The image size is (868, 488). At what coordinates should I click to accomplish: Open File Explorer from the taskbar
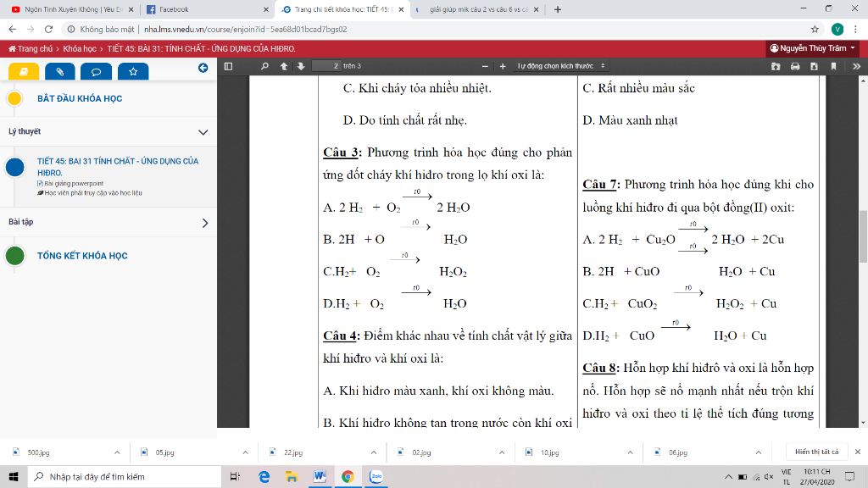pos(292,476)
